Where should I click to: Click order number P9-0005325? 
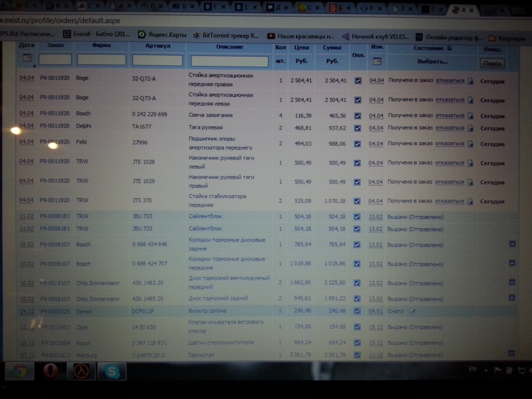click(54, 311)
